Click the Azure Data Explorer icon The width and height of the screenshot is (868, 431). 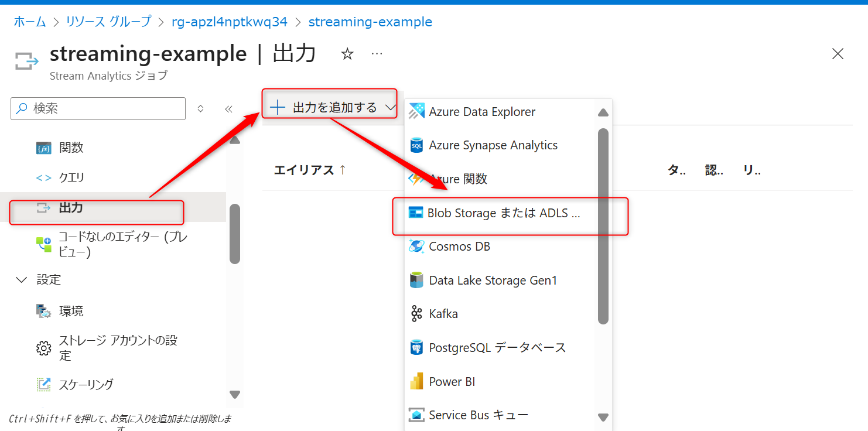[416, 111]
